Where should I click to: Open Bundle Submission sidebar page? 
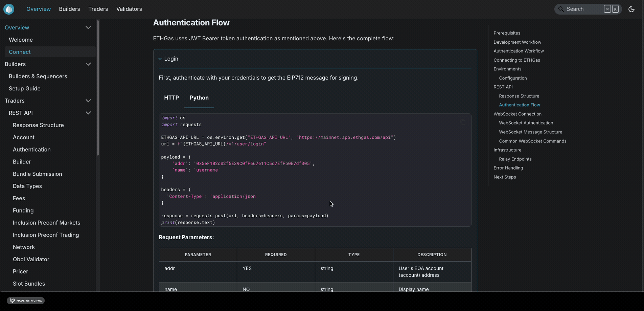coord(37,174)
